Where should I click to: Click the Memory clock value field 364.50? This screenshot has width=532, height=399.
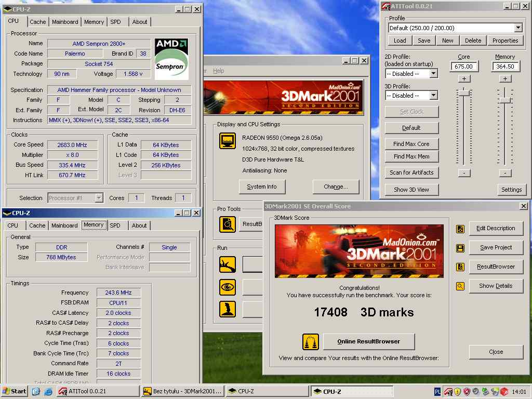[505, 66]
